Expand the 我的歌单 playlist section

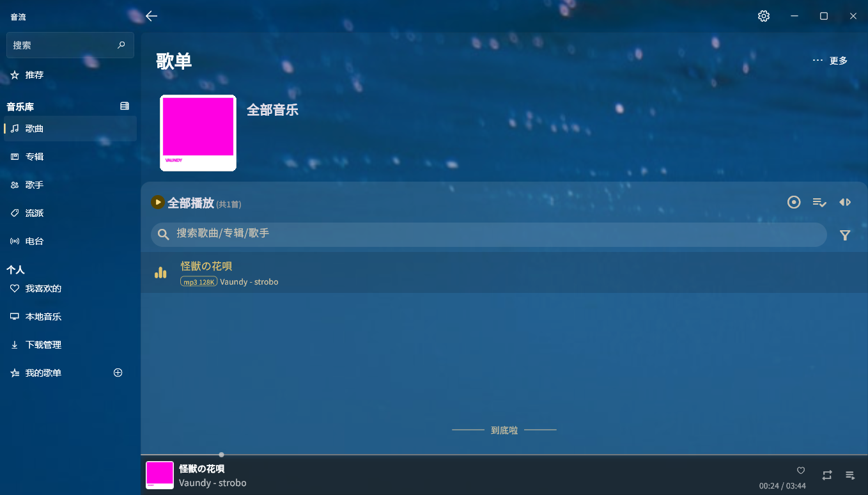(x=43, y=373)
